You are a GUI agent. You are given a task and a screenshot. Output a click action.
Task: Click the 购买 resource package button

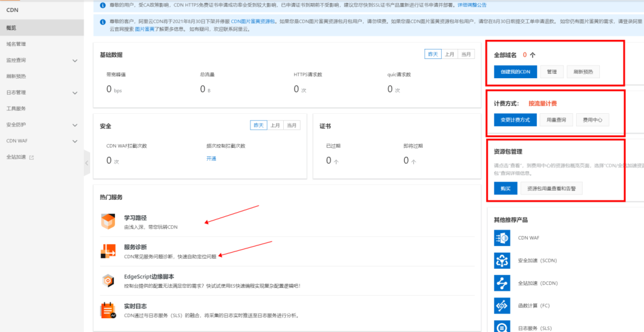click(x=506, y=188)
